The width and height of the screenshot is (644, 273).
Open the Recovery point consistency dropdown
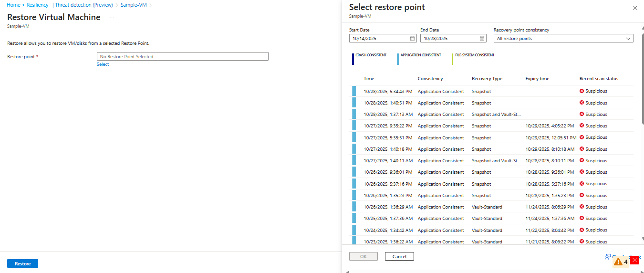point(563,39)
